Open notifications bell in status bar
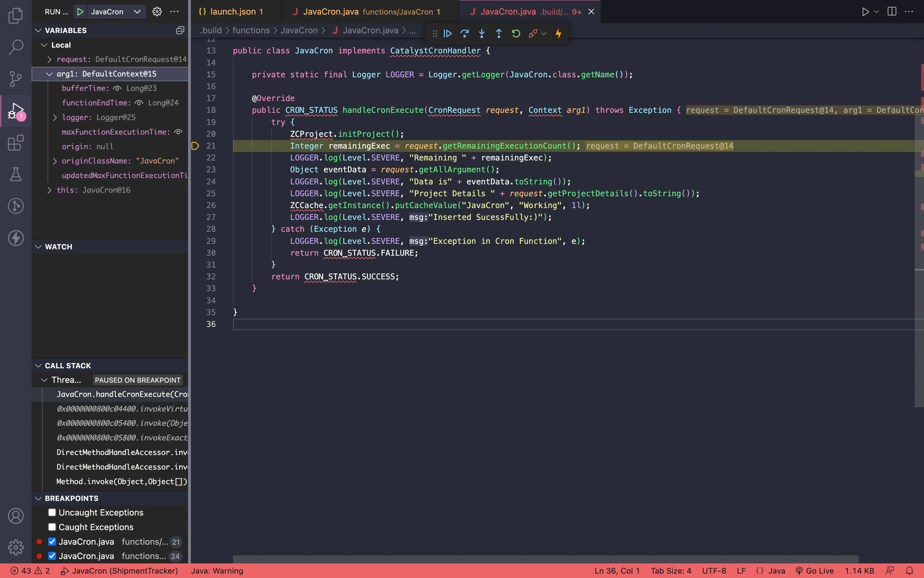 [909, 571]
